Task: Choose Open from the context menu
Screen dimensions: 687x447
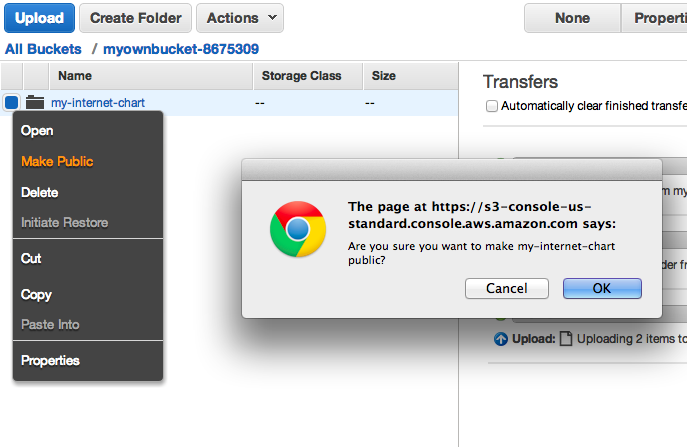Action: click(37, 131)
